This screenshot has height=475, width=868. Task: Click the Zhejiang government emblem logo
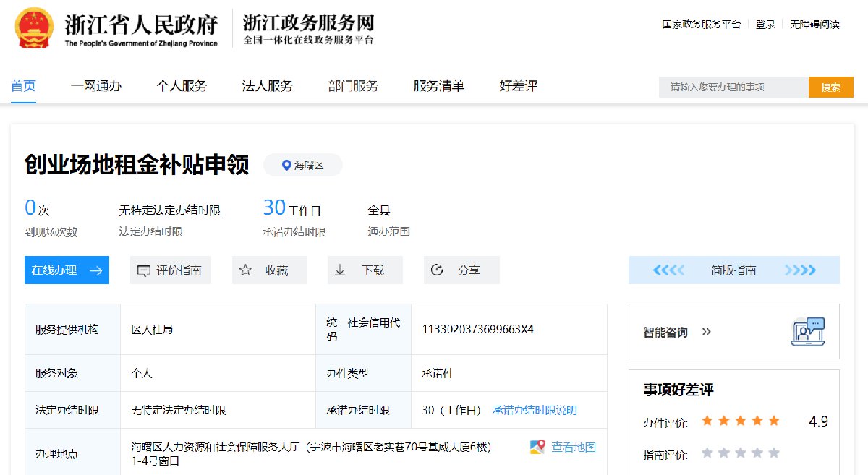pos(35,29)
